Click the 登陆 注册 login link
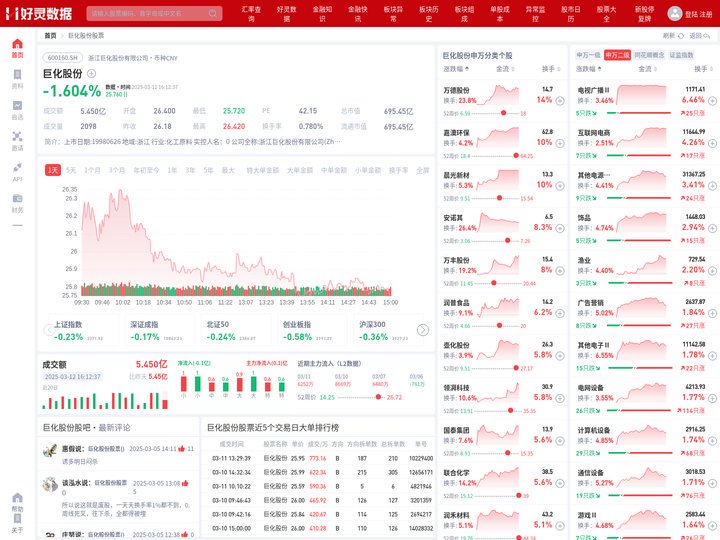720x540 pixels. click(x=698, y=14)
